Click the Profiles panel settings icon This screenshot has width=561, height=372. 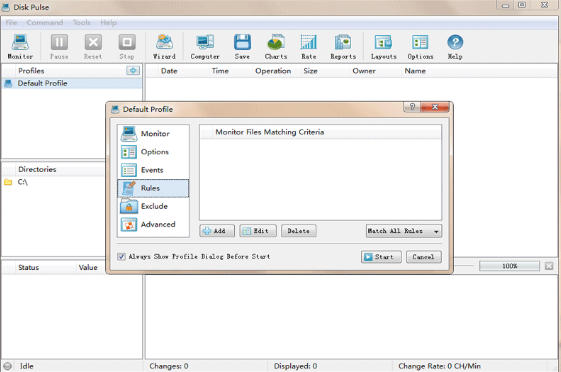coord(133,70)
